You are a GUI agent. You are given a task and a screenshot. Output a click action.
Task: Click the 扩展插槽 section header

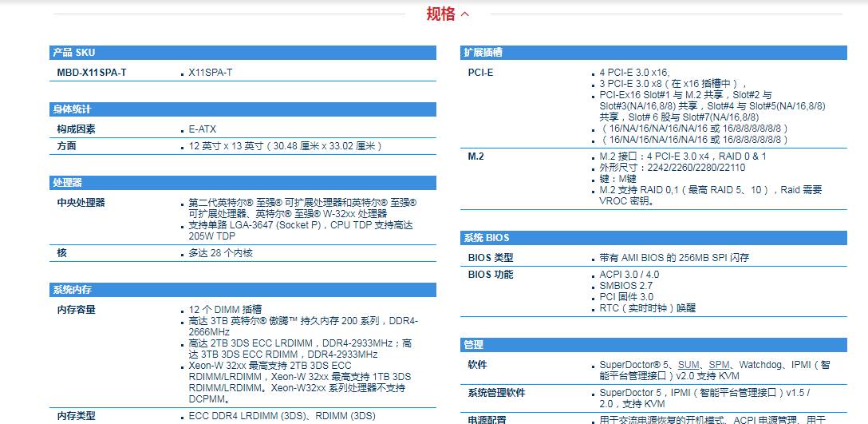coord(483,53)
